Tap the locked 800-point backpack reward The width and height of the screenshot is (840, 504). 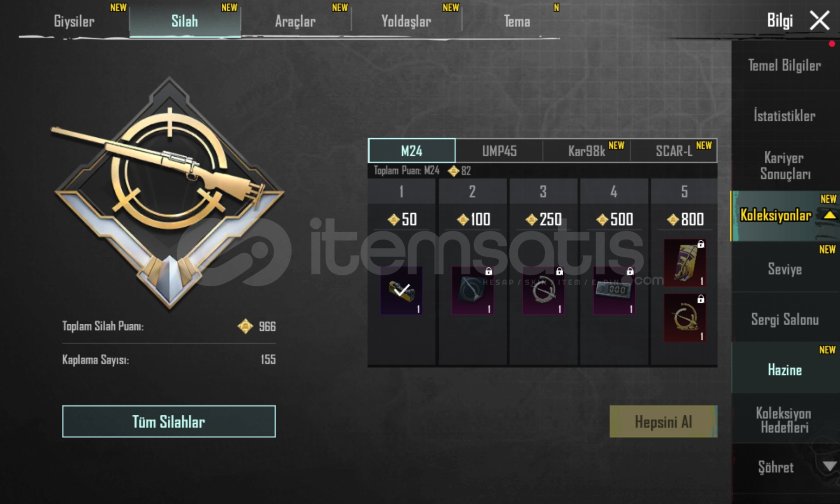(x=685, y=263)
